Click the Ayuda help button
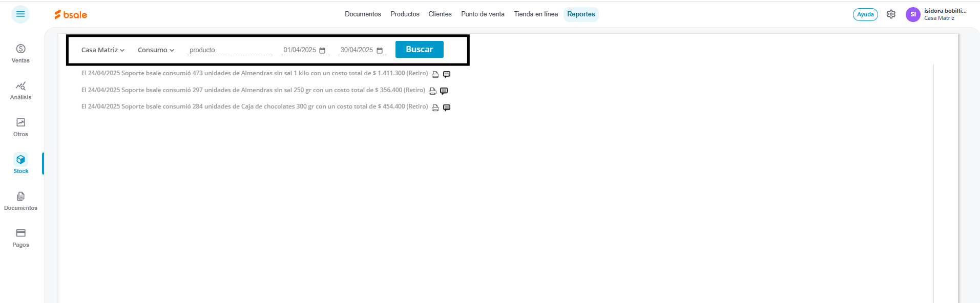Screen dimensions: 980x303 point(865,14)
